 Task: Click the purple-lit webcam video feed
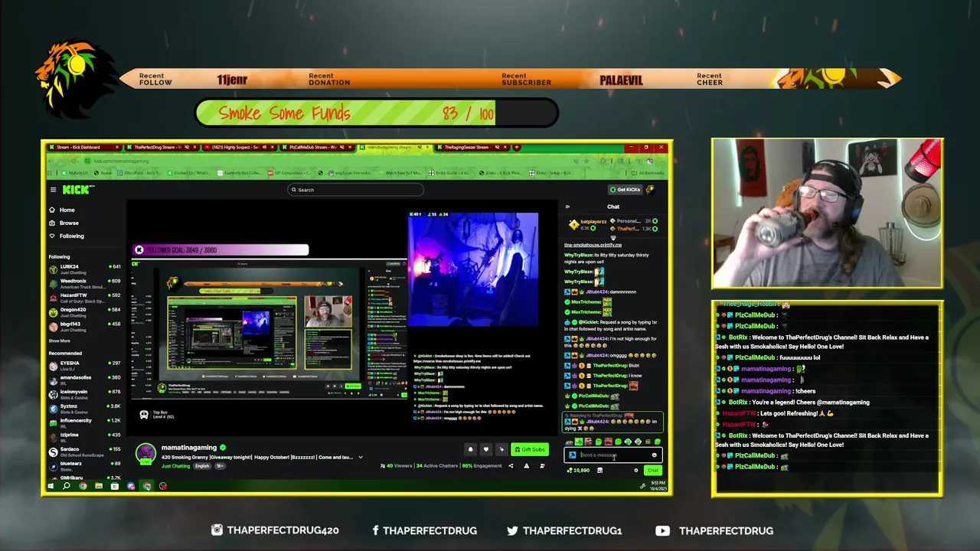point(473,269)
